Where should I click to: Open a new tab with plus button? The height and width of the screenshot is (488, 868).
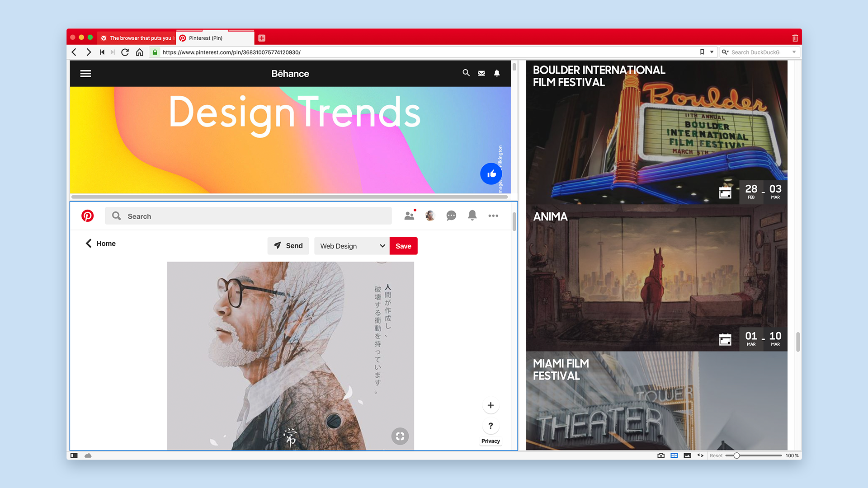point(262,38)
